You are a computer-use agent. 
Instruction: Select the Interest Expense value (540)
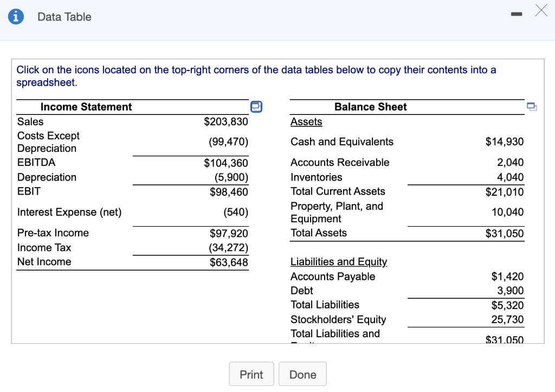[236, 212]
